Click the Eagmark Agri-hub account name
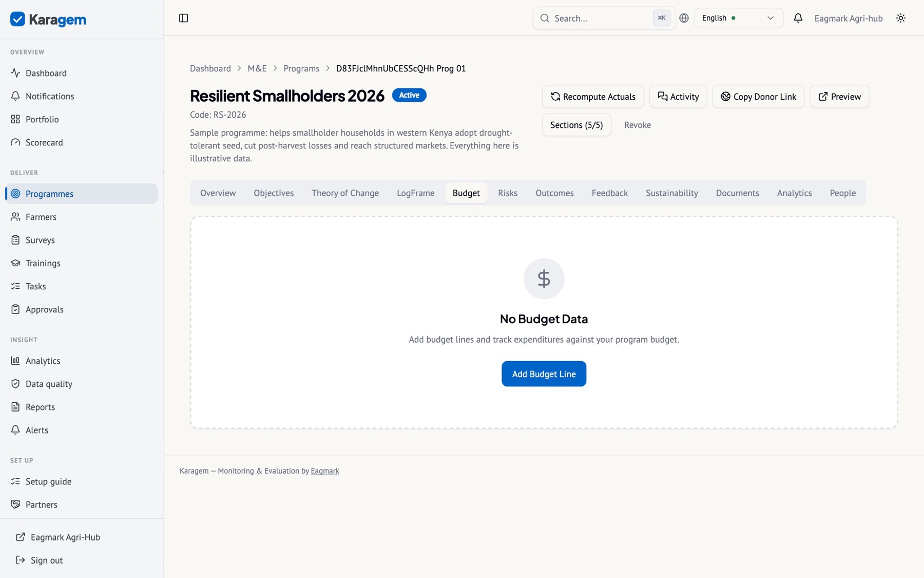This screenshot has width=924, height=578. [x=849, y=18]
